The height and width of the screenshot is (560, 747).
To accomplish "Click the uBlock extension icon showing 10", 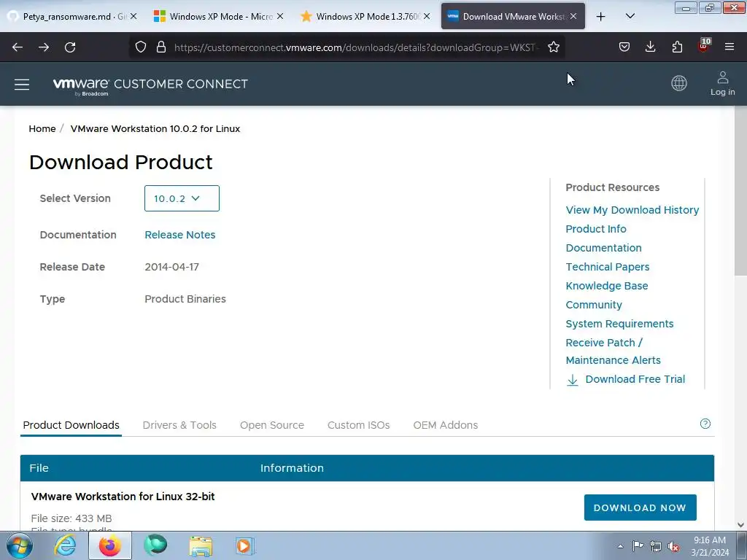I will [704, 46].
